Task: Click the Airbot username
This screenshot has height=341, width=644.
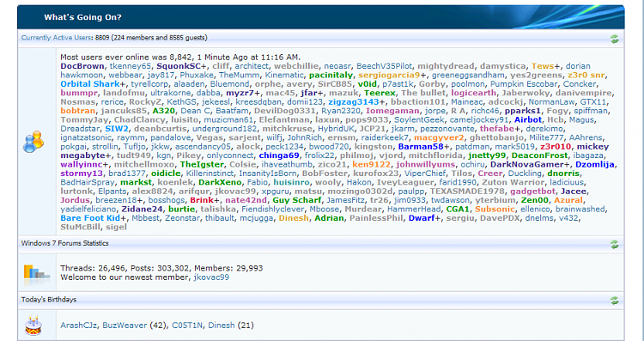Action: [528, 120]
